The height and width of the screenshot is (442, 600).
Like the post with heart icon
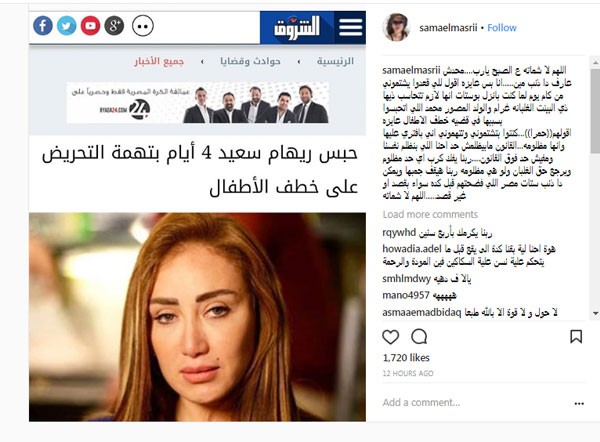click(x=391, y=337)
